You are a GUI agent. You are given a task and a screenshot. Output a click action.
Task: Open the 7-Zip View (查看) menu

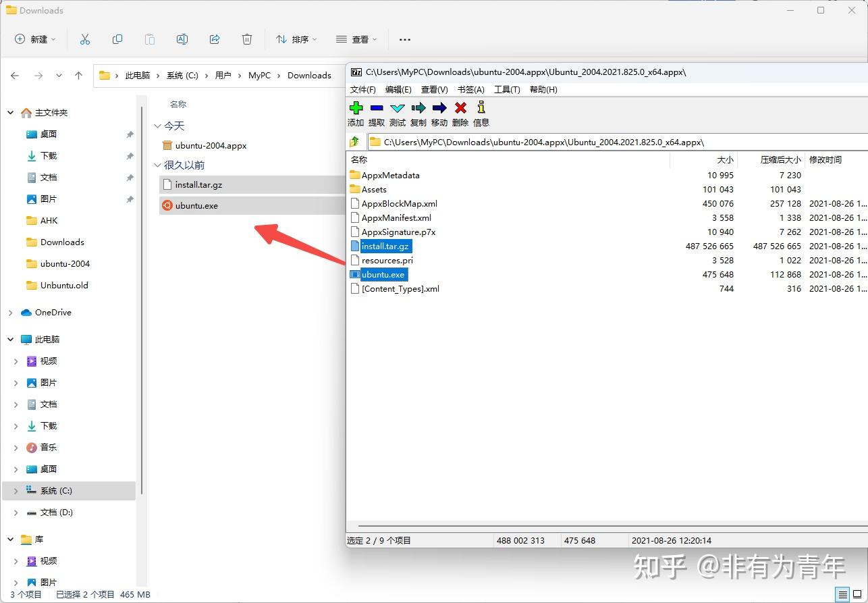point(434,89)
